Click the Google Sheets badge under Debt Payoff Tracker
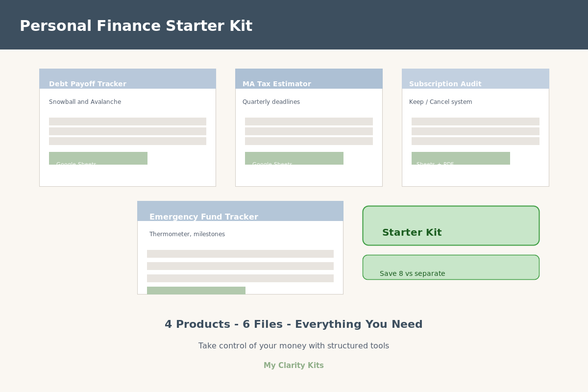 (x=98, y=158)
